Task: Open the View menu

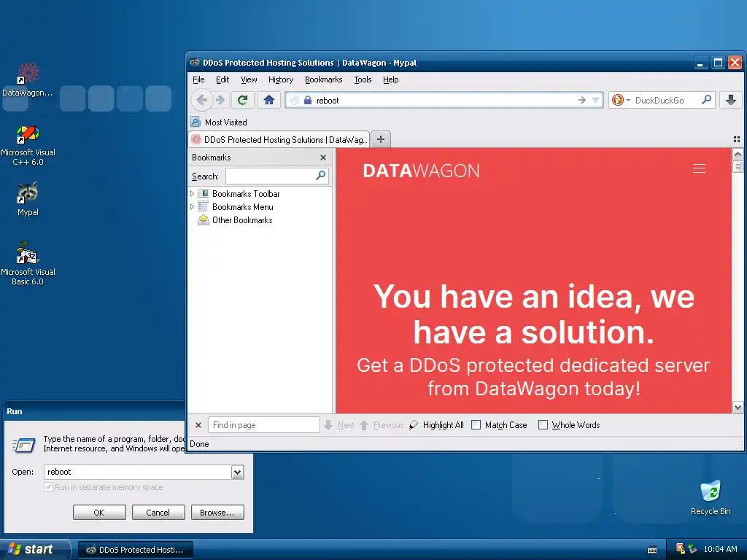Action: pos(249,79)
